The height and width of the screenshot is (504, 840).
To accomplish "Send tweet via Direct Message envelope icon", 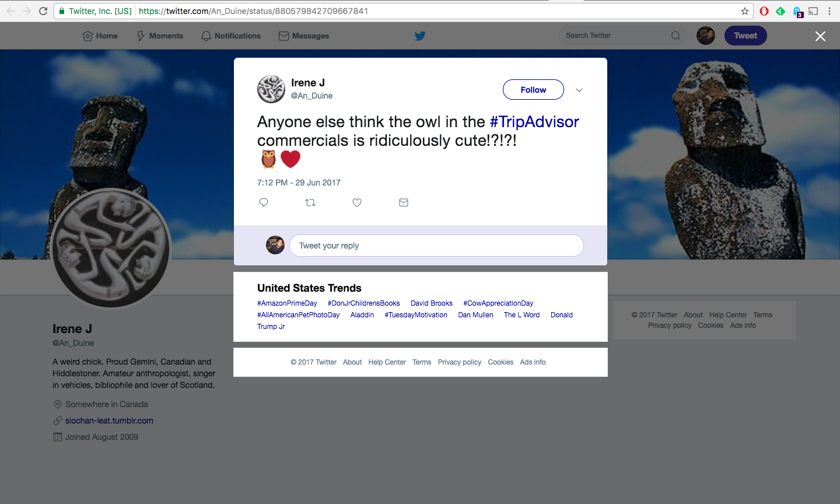I will pos(404,202).
